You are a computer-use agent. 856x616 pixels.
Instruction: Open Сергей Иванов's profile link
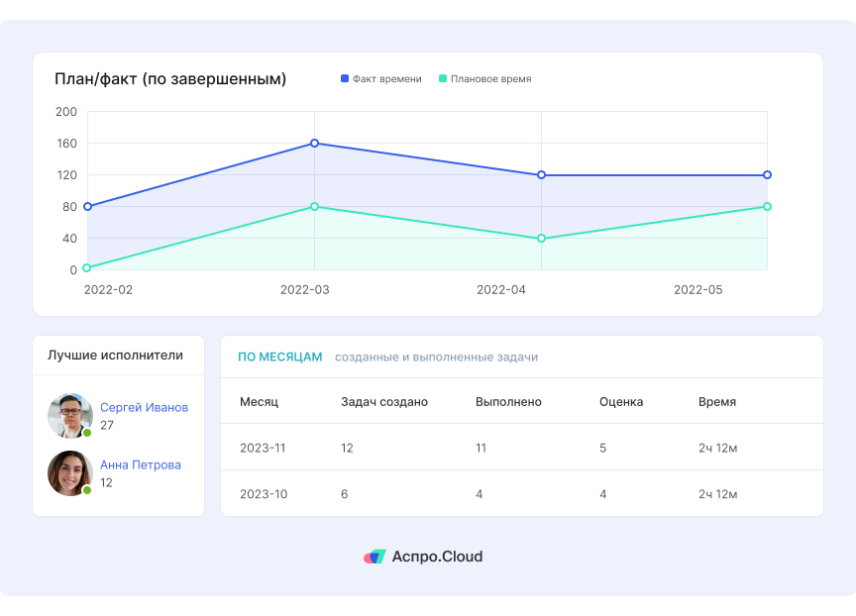(x=144, y=407)
